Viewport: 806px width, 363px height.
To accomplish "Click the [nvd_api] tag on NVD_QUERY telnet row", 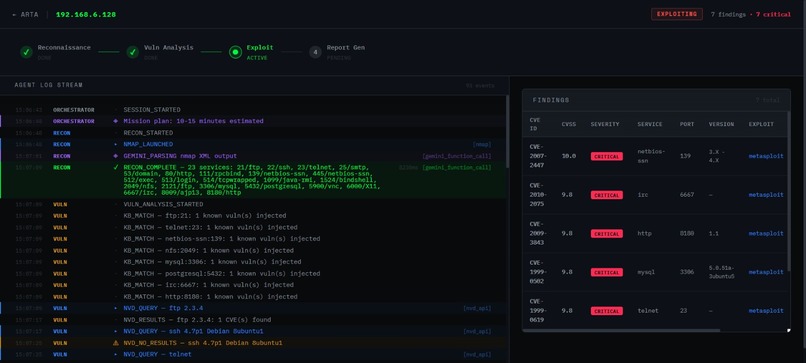I will point(477,355).
